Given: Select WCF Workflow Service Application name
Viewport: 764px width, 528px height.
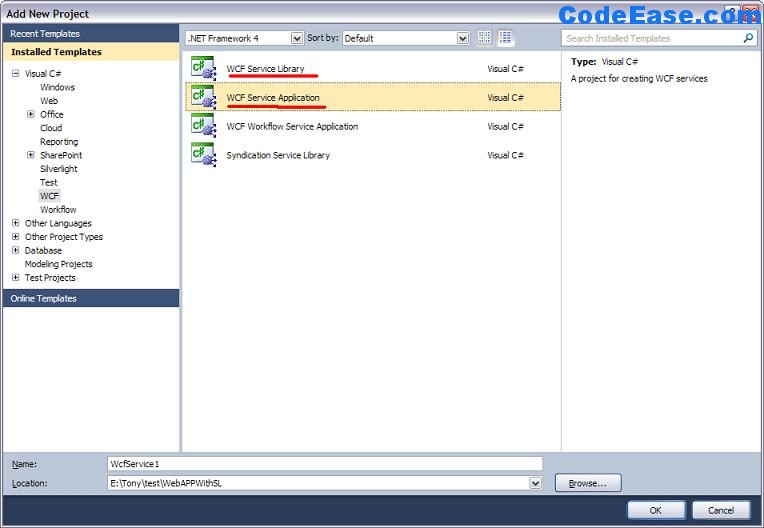Looking at the screenshot, I should (x=292, y=126).
